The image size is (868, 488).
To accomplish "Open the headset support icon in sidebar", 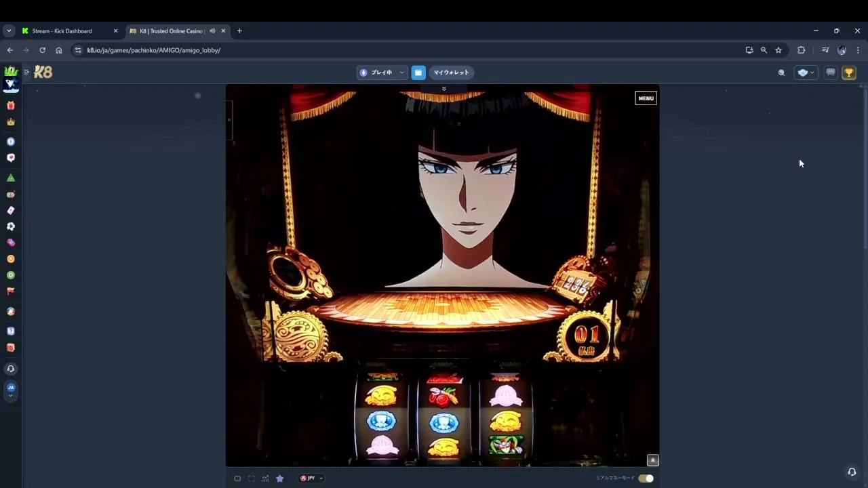I will click(11, 369).
